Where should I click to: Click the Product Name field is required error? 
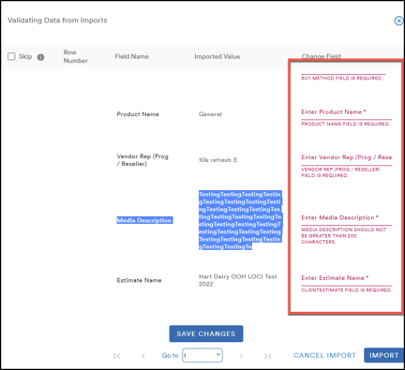point(345,124)
